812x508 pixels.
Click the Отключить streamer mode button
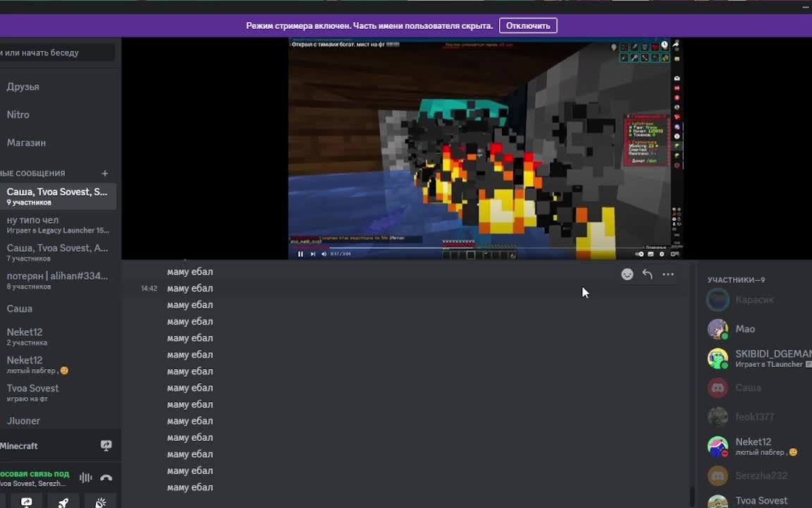[528, 25]
